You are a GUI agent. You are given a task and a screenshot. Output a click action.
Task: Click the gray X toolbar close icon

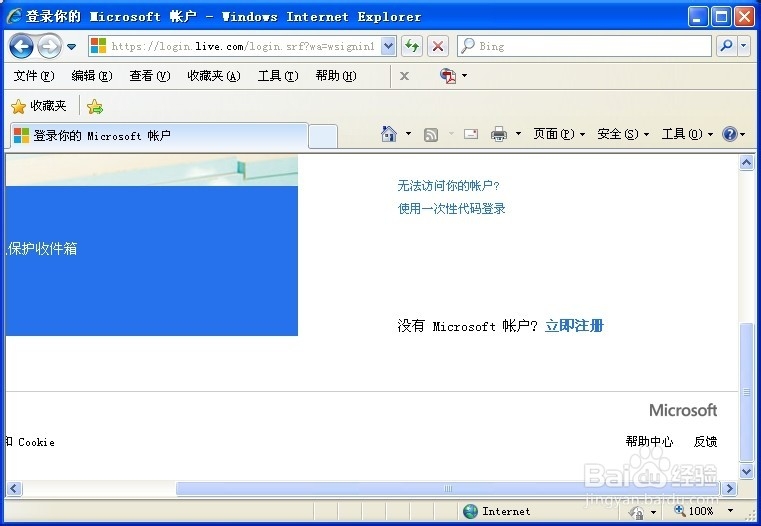pos(404,76)
